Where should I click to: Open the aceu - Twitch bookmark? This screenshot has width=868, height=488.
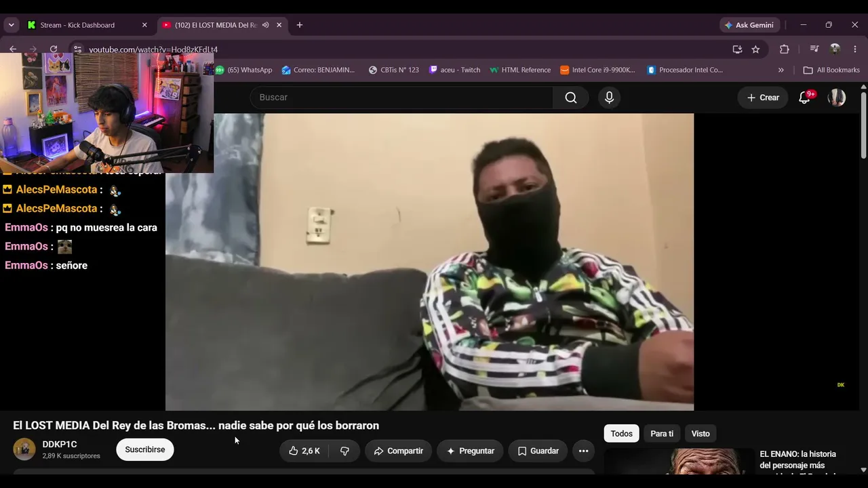[x=454, y=70]
